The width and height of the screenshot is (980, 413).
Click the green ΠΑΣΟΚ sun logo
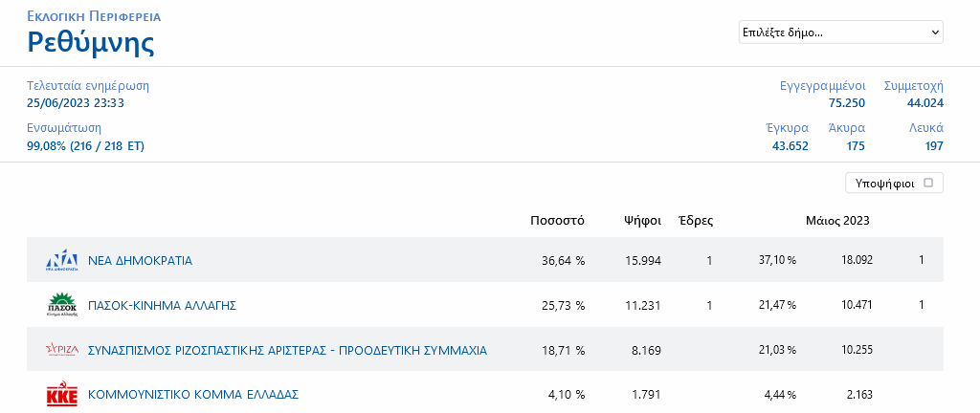click(61, 305)
